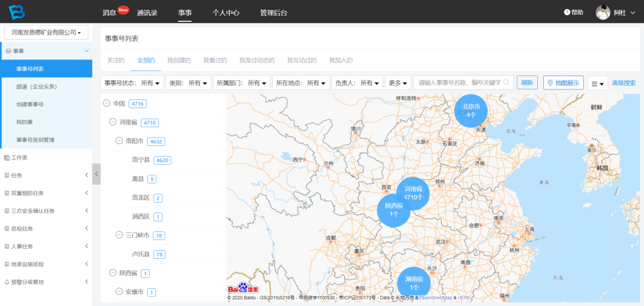The width and height of the screenshot is (644, 306).
Task: Select 洛宁县 in region tree
Action: [141, 160]
